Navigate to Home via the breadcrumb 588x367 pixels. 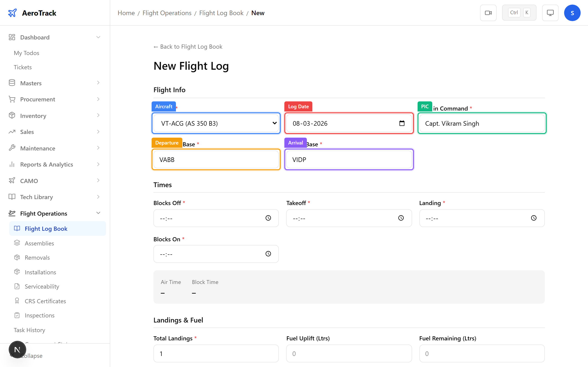tap(126, 13)
